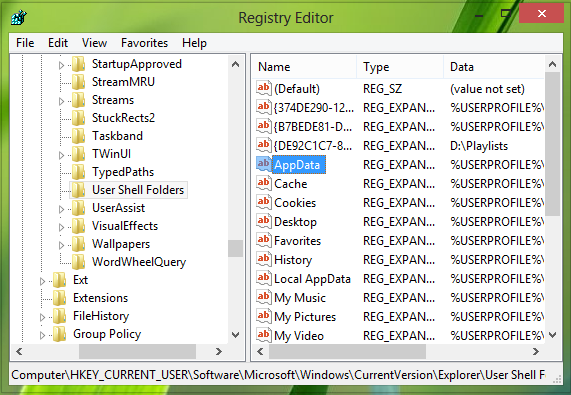Image resolution: width=571 pixels, height=395 pixels.
Task: Select the Favorites value name
Action: point(298,241)
